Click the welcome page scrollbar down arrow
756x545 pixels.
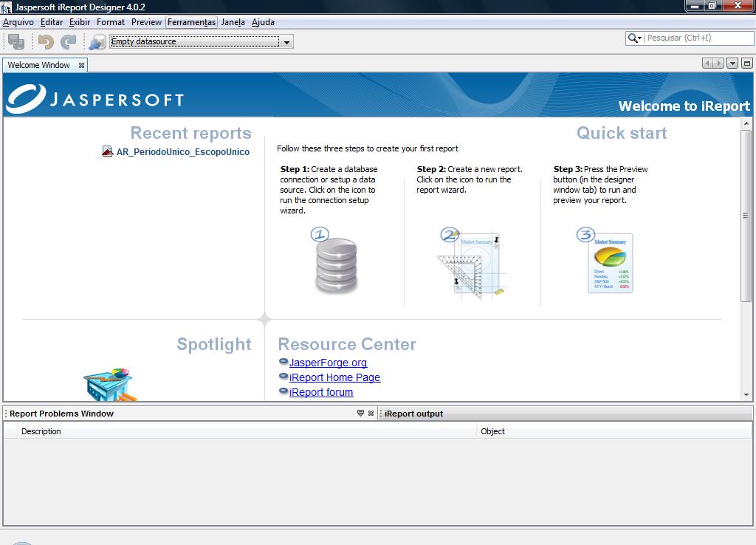746,394
